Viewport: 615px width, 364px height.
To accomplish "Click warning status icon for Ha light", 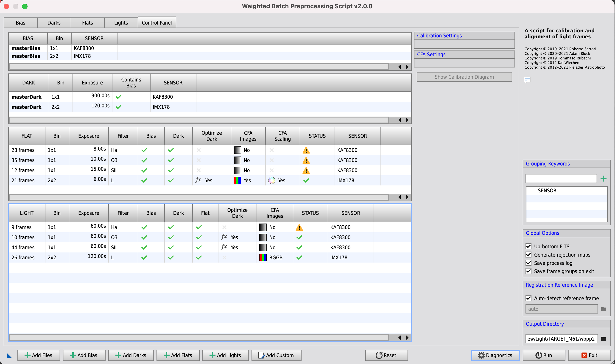I will coord(299,227).
